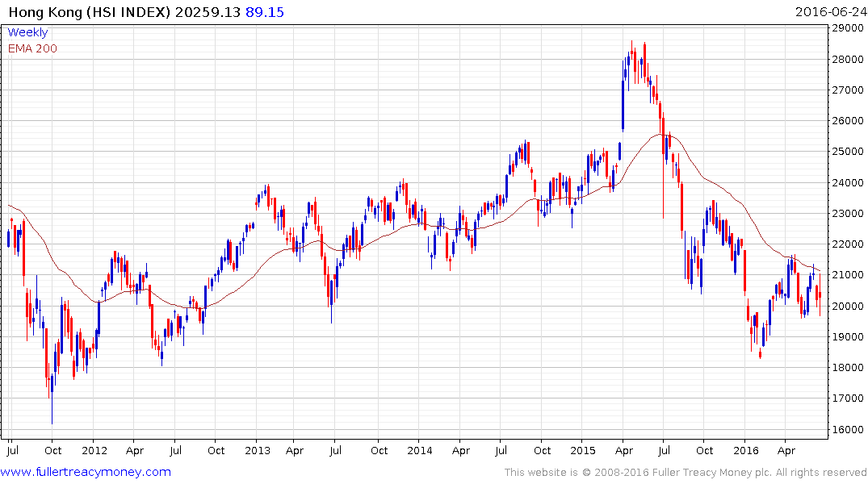Click the 2014 year label on time axis
Image resolution: width=868 pixels, height=484 pixels.
tap(420, 450)
